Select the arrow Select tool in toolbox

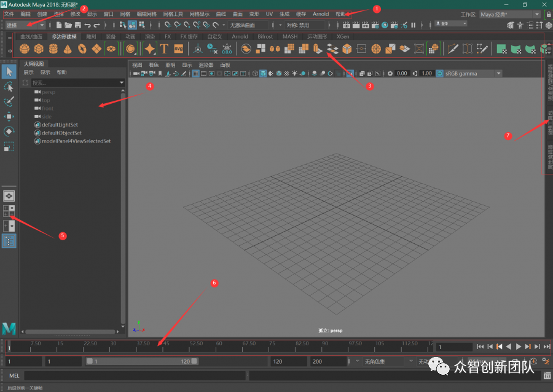9,71
